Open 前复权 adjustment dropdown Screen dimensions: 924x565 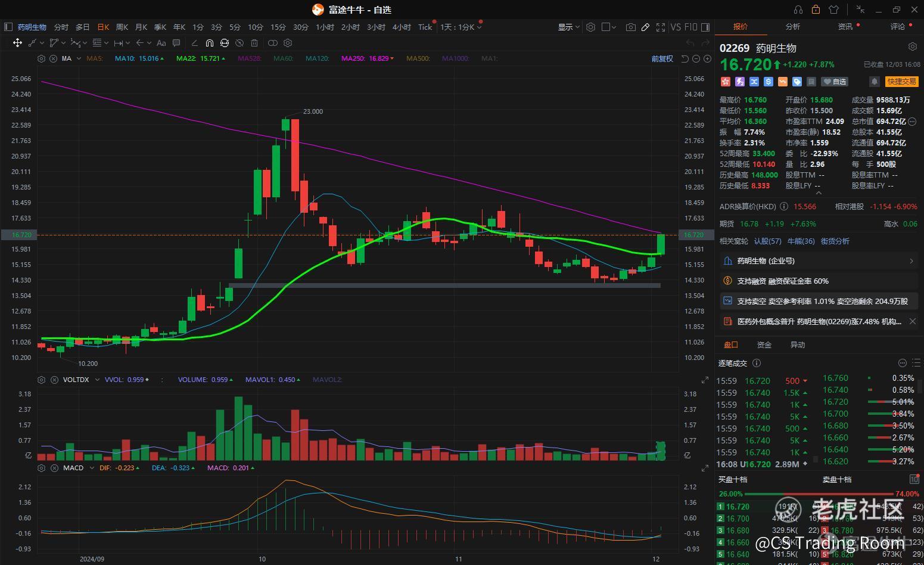662,58
